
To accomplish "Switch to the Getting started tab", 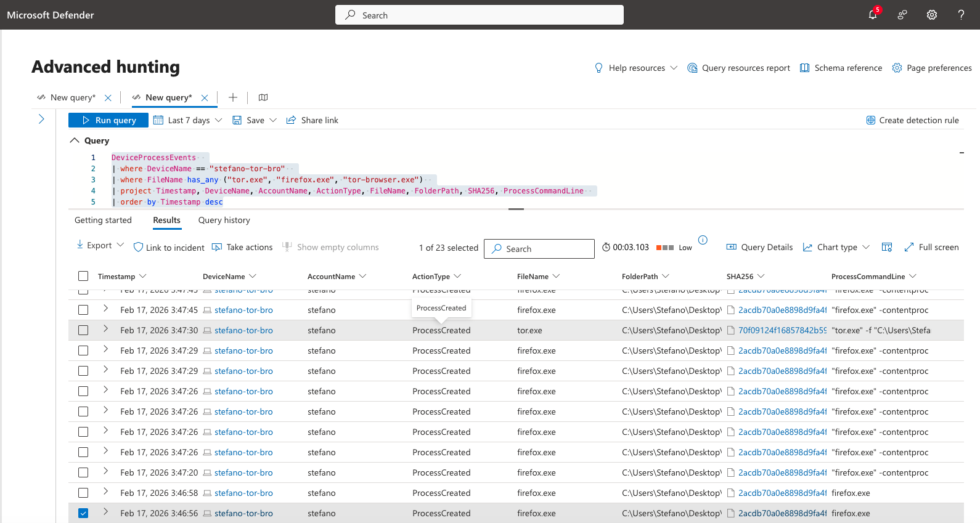I will [103, 220].
